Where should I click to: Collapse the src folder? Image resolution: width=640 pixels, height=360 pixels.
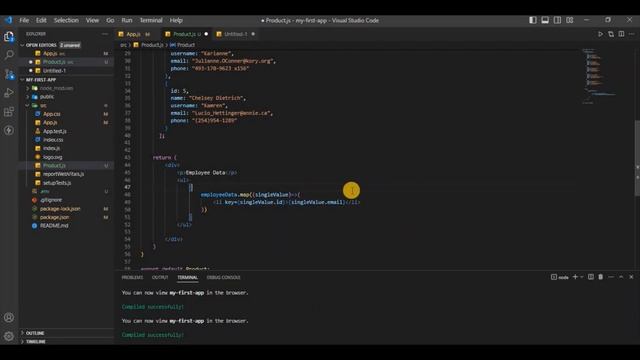tap(43, 105)
